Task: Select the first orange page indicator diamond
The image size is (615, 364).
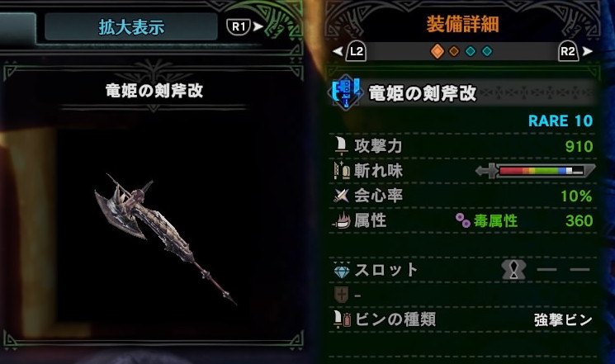Action: [437, 51]
